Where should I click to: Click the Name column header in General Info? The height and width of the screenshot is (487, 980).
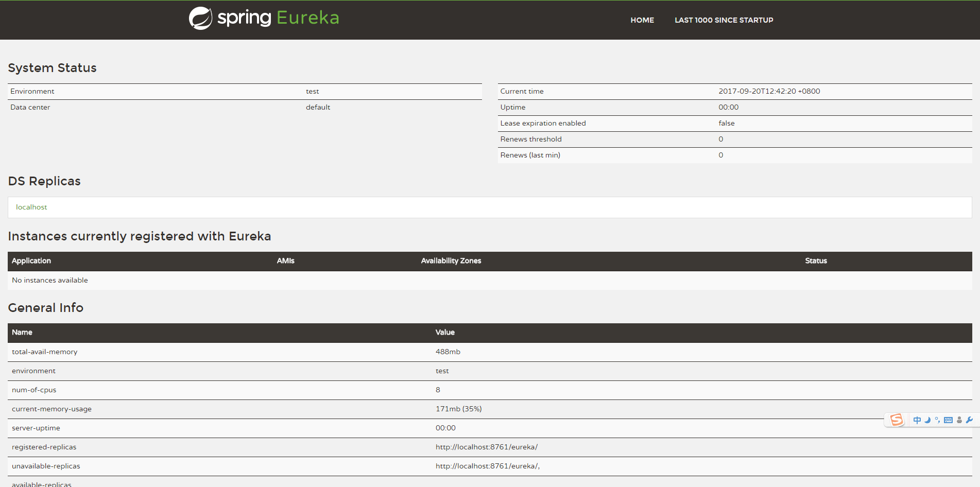pos(22,332)
